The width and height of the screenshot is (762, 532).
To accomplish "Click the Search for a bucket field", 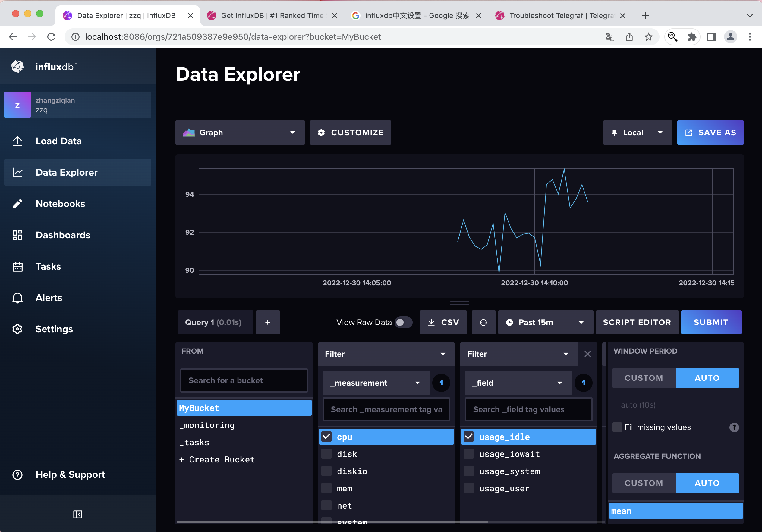I will tap(244, 380).
